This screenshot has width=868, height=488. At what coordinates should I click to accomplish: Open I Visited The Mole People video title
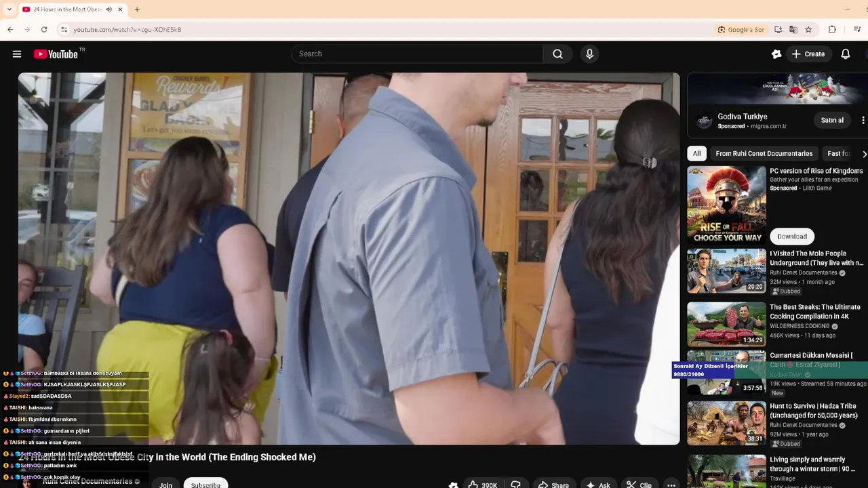pyautogui.click(x=816, y=258)
